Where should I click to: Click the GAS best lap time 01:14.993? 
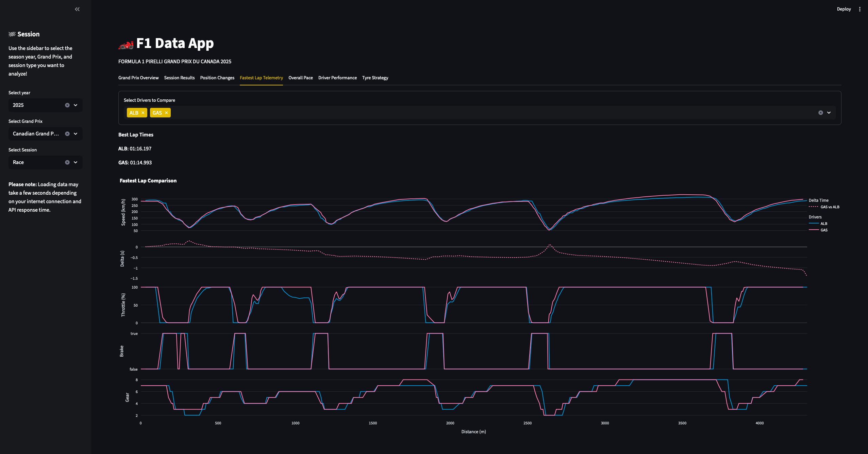[x=135, y=163]
